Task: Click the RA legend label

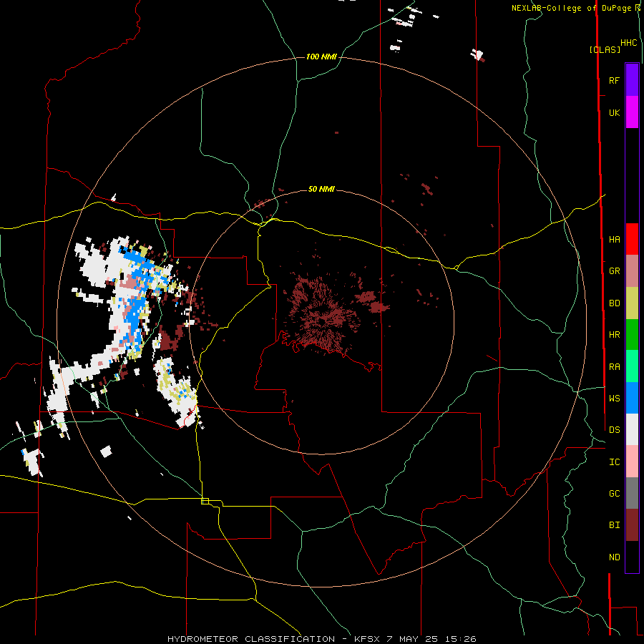Action: point(614,367)
